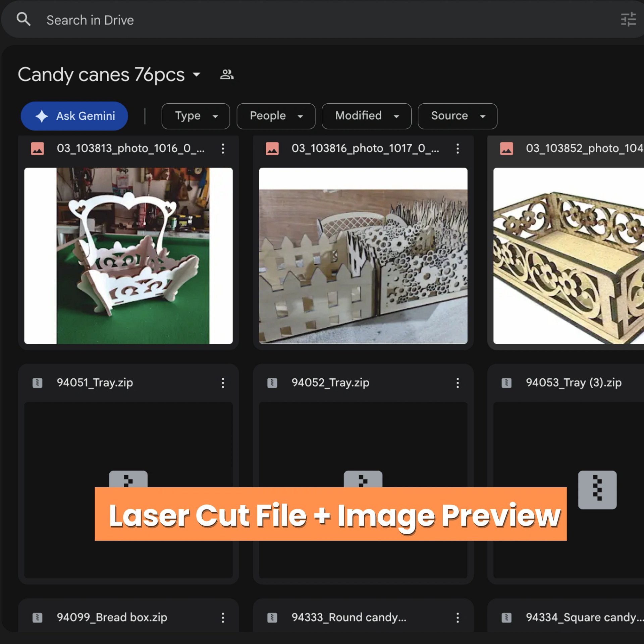Click the search magnifier icon
Viewport: 644px width, 644px height.
pyautogui.click(x=23, y=19)
